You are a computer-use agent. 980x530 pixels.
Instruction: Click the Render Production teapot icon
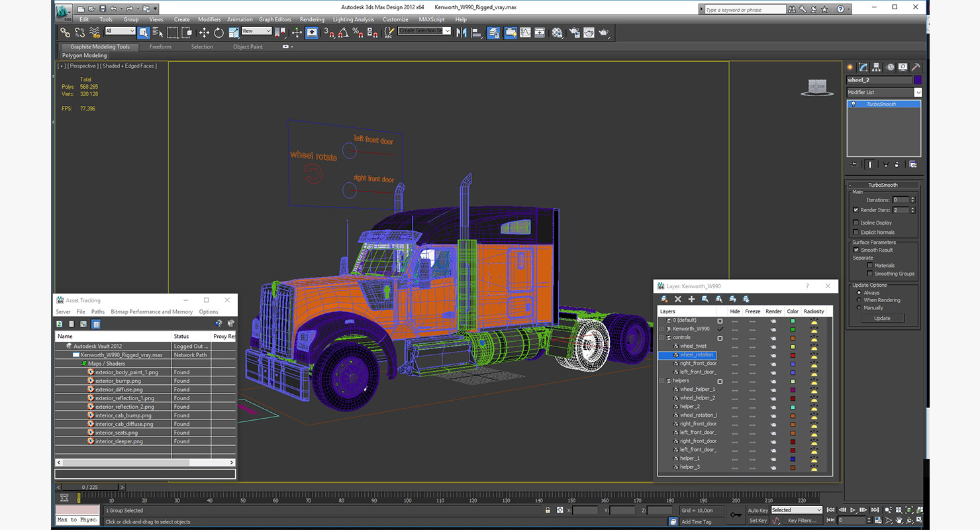(x=603, y=32)
